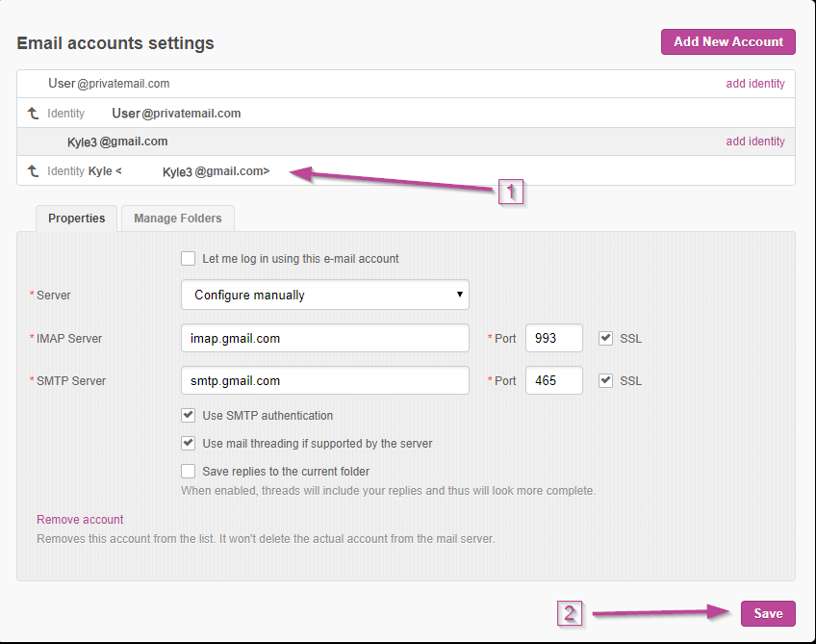Click 'add identity' for User@privatemail.com
The image size is (816, 644).
point(754,84)
